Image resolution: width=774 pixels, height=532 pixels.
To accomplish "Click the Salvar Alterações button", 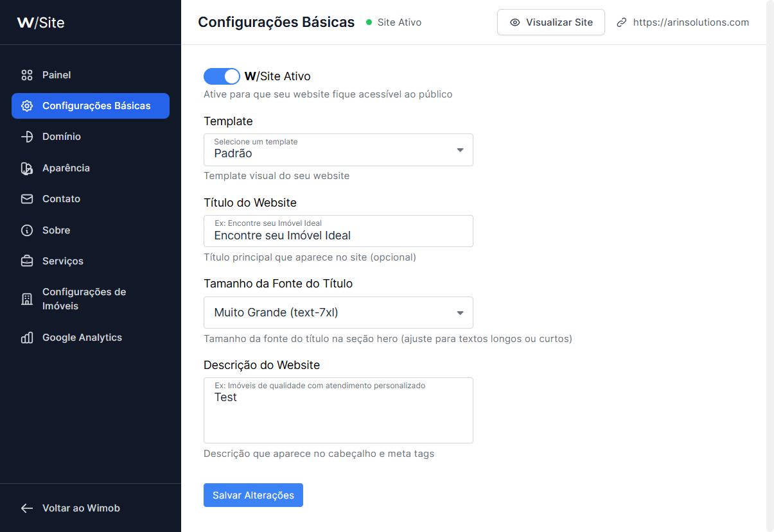I will click(253, 495).
